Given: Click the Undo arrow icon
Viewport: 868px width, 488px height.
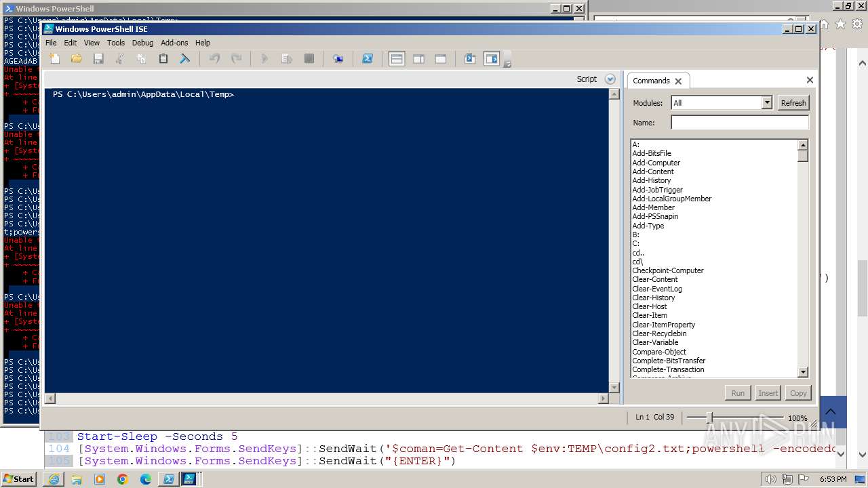Looking at the screenshot, I should (x=214, y=59).
